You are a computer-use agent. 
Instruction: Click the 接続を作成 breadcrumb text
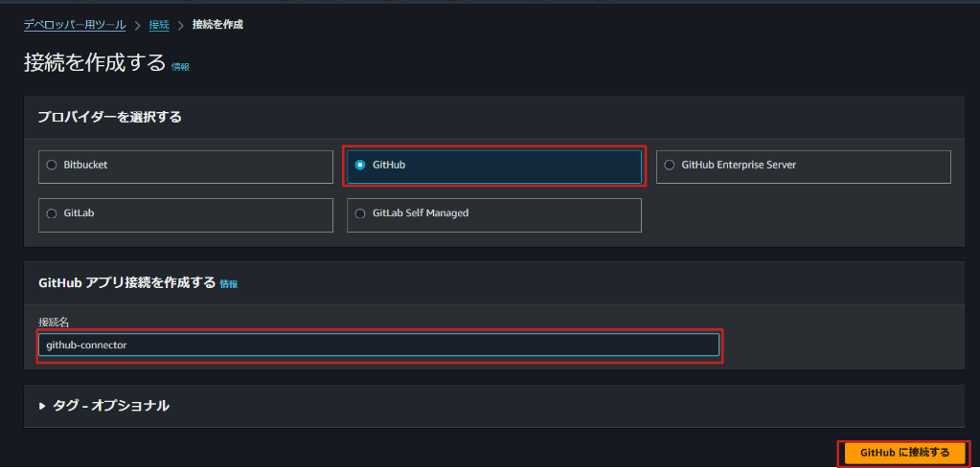(217, 25)
